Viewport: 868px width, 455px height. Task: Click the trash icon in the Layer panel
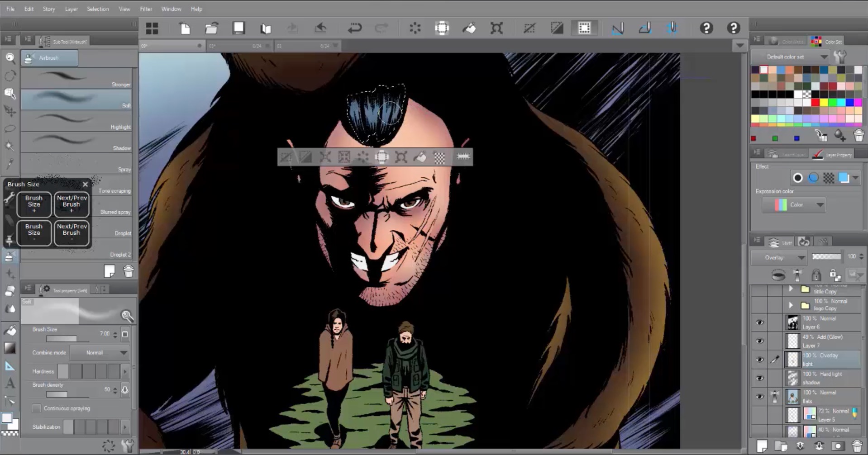click(857, 446)
